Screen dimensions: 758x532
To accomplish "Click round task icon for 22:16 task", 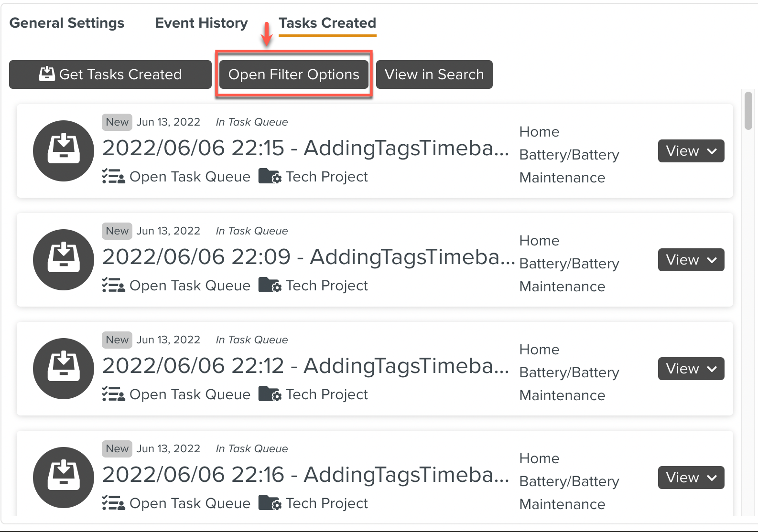I will coord(63,478).
